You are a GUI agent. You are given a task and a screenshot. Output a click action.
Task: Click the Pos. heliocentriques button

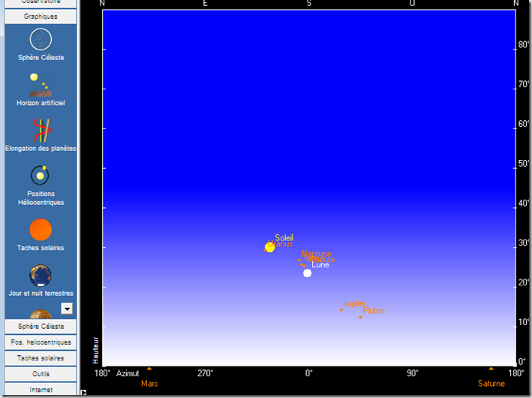coord(41,342)
